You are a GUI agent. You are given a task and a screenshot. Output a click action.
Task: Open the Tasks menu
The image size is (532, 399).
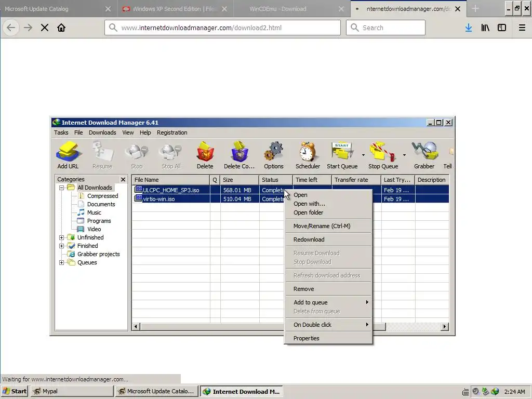coord(61,132)
